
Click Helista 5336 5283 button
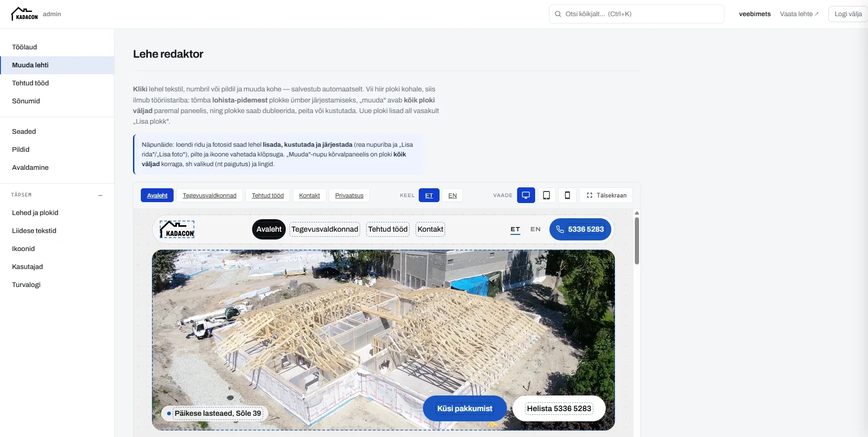point(559,408)
